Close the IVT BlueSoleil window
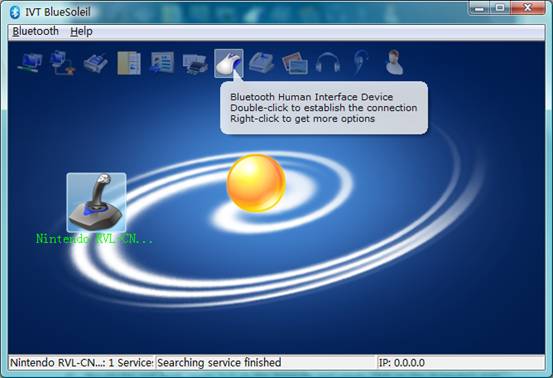The height and width of the screenshot is (378, 553). pos(528,8)
